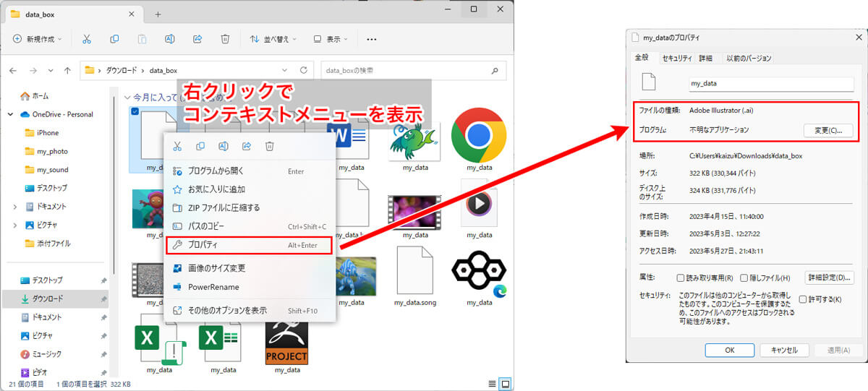Uncheck the selected file's blue checkbox

135,111
